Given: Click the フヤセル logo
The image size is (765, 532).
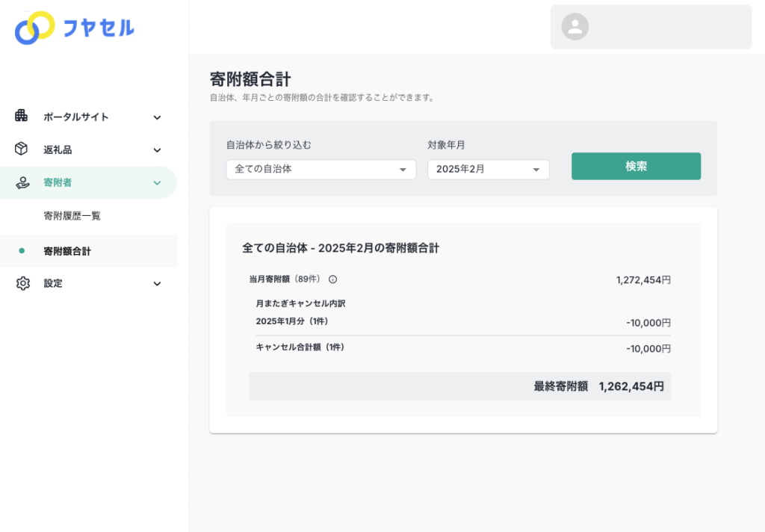Looking at the screenshot, I should 75,28.
